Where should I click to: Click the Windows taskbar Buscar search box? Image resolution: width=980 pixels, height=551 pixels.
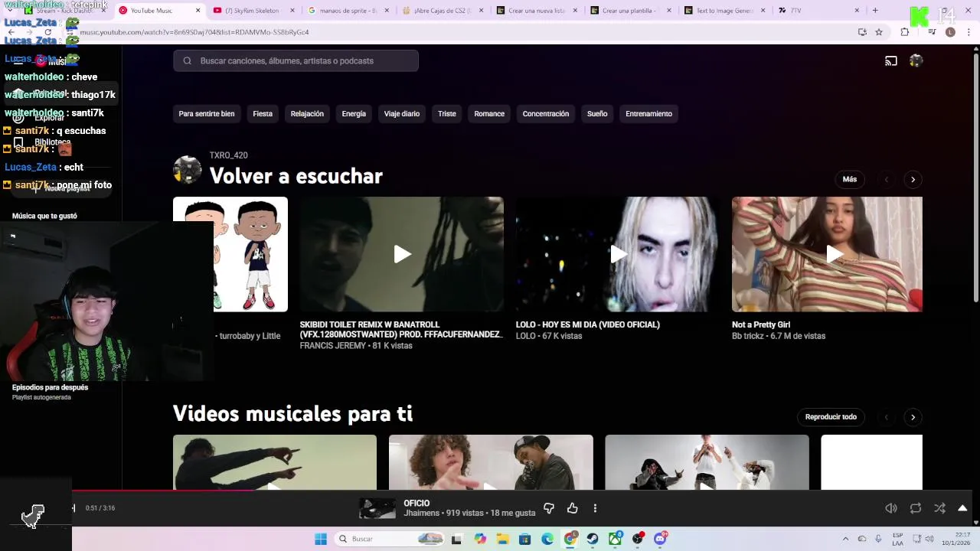point(388,539)
